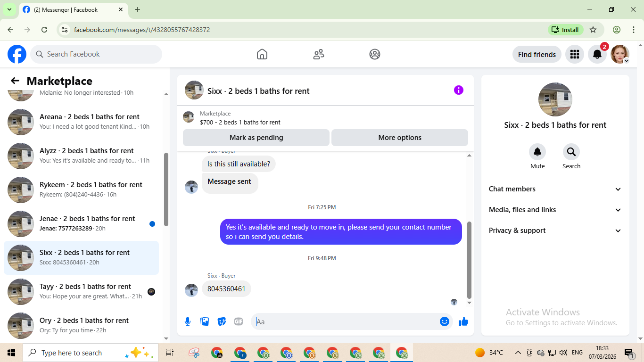Image resolution: width=644 pixels, height=362 pixels.
Task: Open the unread Jenae conversation
Action: [x=81, y=223]
